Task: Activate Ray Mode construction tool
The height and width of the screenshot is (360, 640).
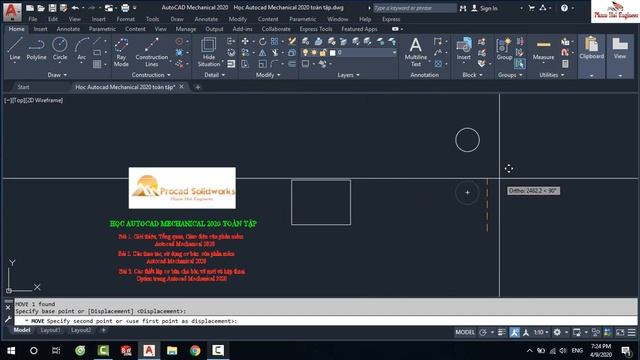Action: [x=121, y=52]
